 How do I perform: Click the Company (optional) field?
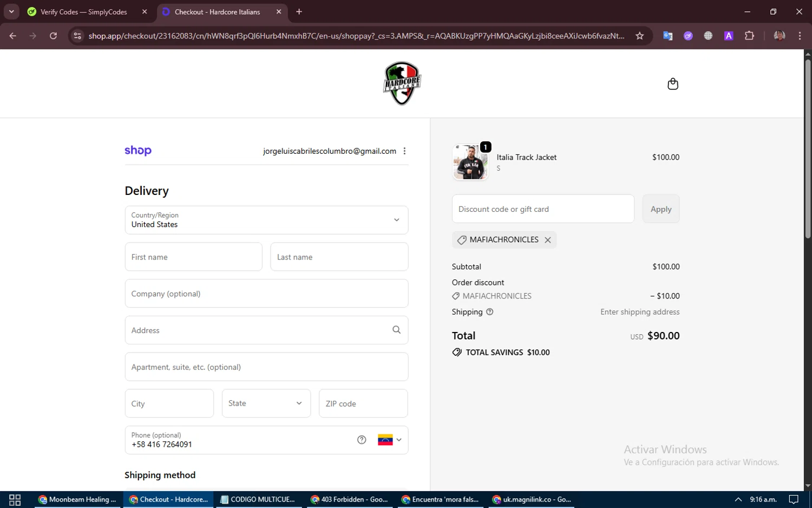[266, 294]
